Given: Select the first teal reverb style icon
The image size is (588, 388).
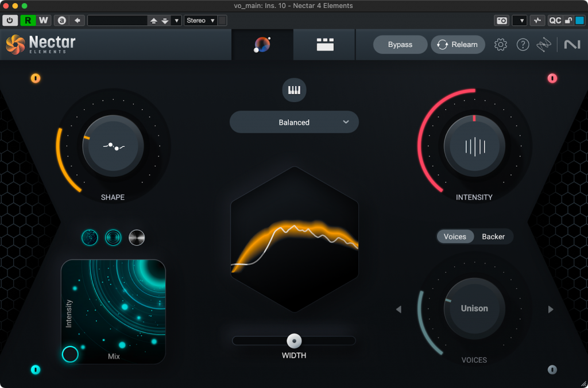Looking at the screenshot, I should click(x=90, y=237).
